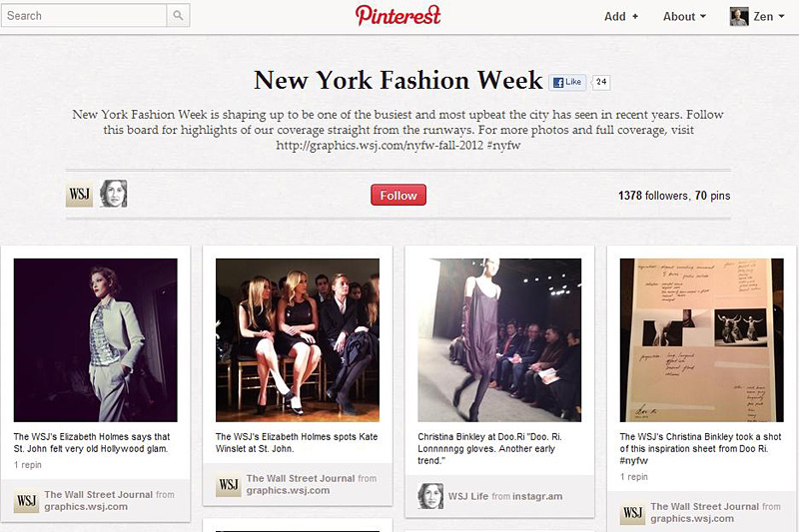View the Doo.Ri runway gloves photo
The width and height of the screenshot is (799, 532).
click(499, 340)
